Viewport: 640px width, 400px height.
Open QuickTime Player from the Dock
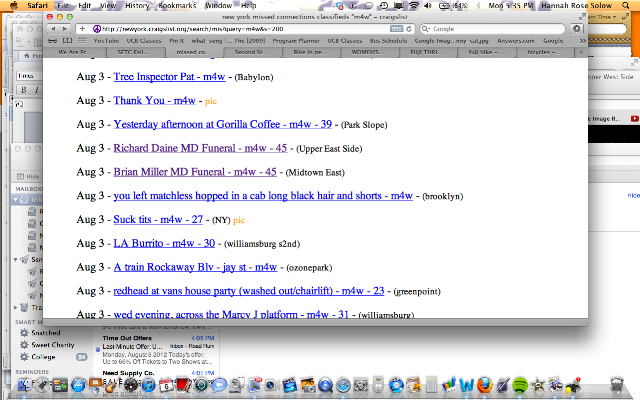pos(325,385)
